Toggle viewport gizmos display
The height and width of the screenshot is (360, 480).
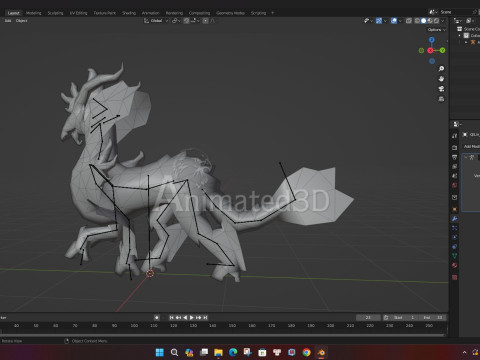point(379,21)
